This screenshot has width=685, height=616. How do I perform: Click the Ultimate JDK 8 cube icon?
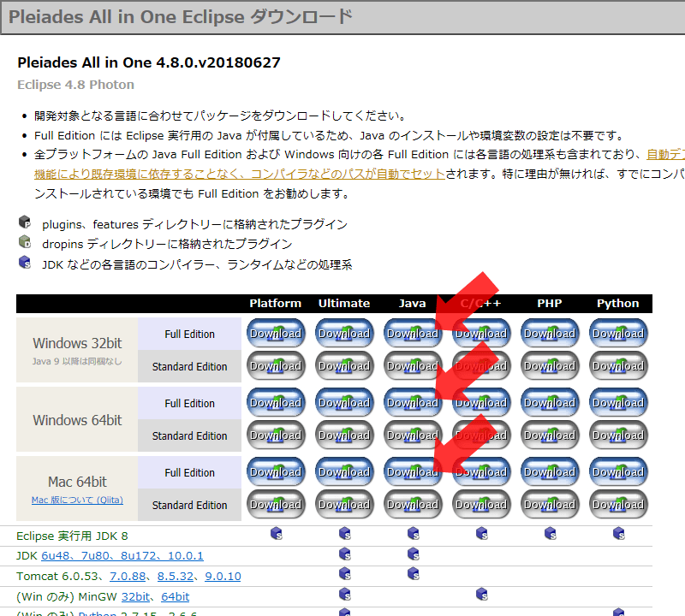345,533
